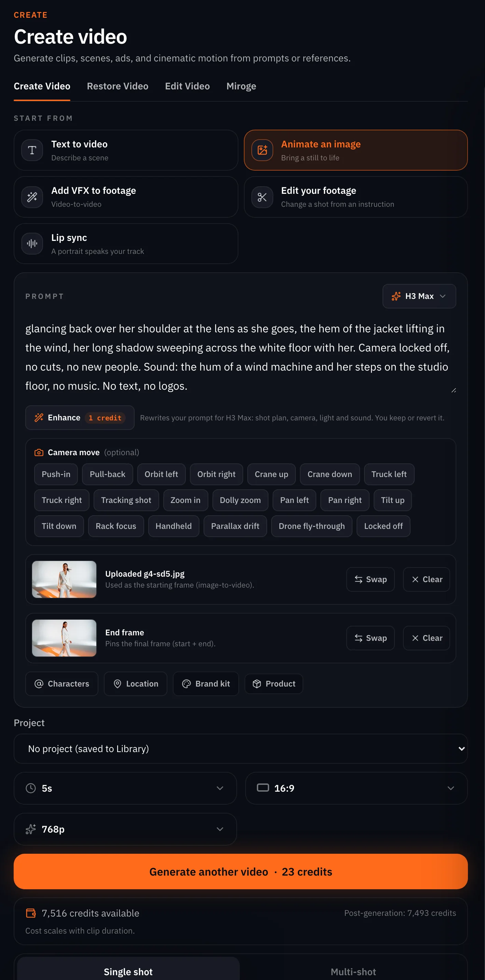Click the Animate an image icon
This screenshot has width=485, height=980.
pyautogui.click(x=262, y=150)
